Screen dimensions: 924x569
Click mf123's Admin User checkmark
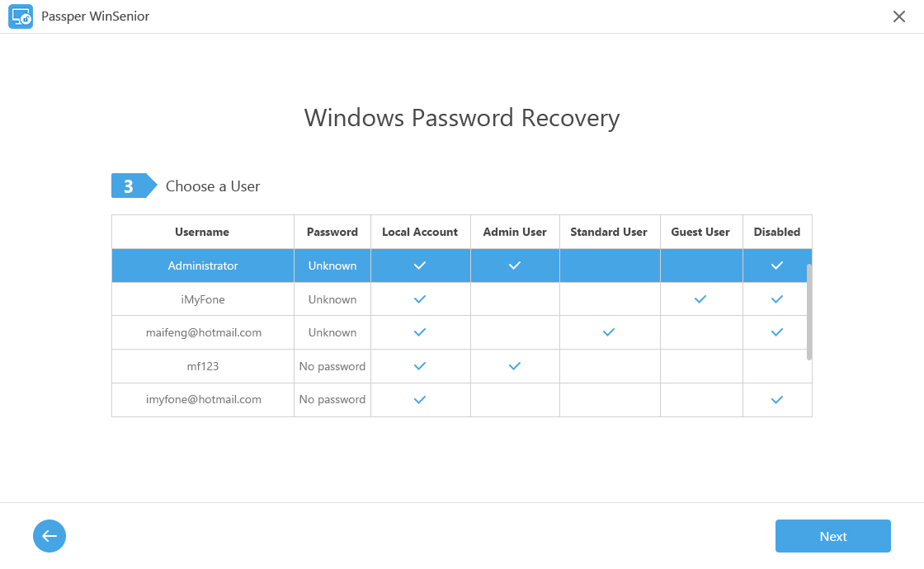(515, 366)
